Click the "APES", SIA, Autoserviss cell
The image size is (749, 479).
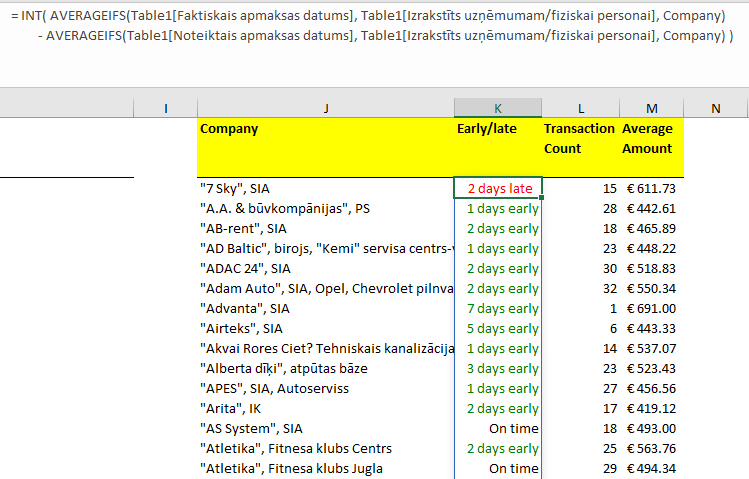coord(326,389)
